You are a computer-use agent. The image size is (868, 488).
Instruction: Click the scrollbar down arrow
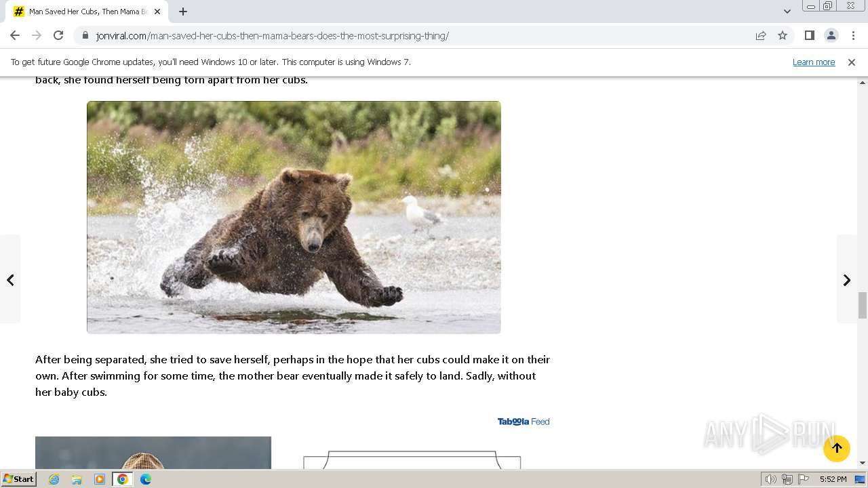[x=863, y=463]
